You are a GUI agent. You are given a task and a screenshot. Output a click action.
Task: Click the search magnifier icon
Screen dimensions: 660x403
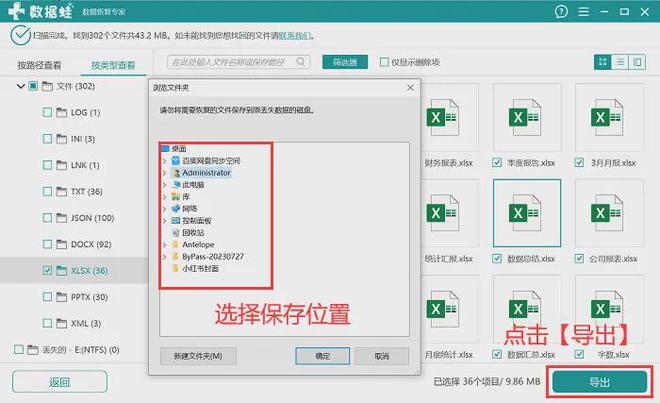click(301, 62)
